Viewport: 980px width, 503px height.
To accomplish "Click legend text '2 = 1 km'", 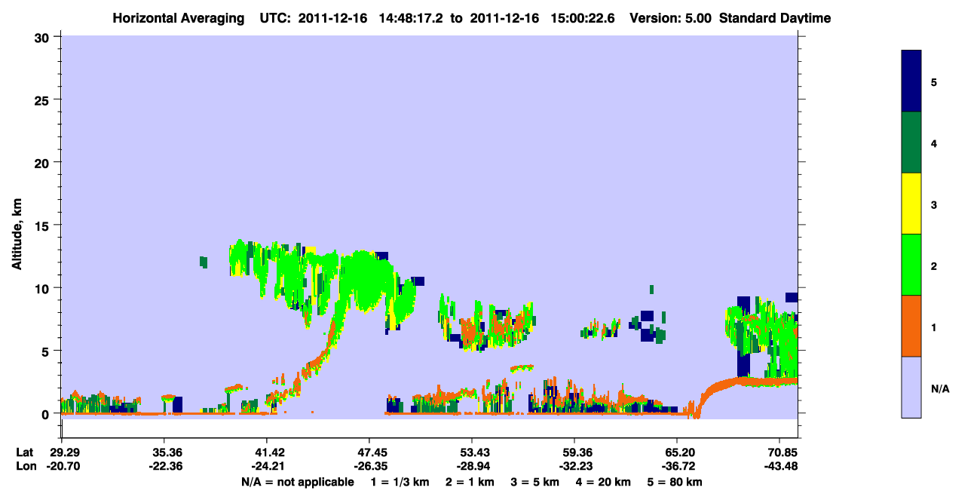I will pyautogui.click(x=470, y=482).
